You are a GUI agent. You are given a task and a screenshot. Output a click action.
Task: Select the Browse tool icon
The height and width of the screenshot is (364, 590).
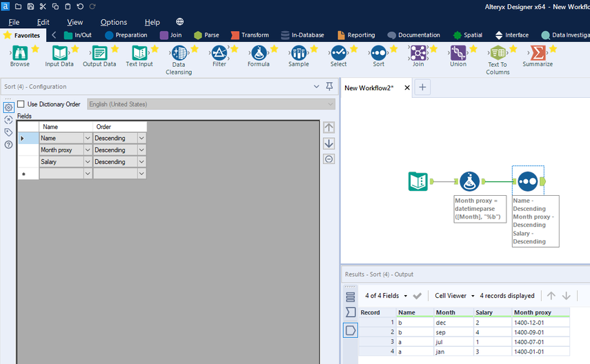[19, 53]
